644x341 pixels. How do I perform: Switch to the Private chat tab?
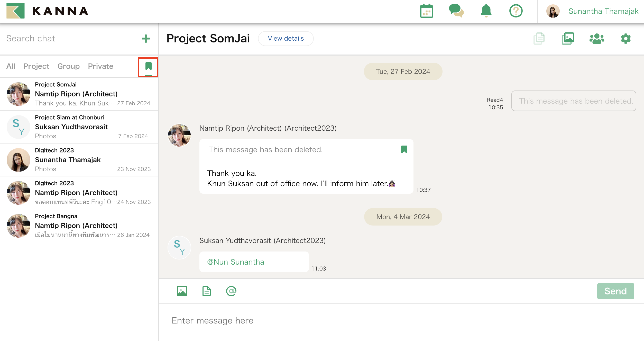[100, 66]
